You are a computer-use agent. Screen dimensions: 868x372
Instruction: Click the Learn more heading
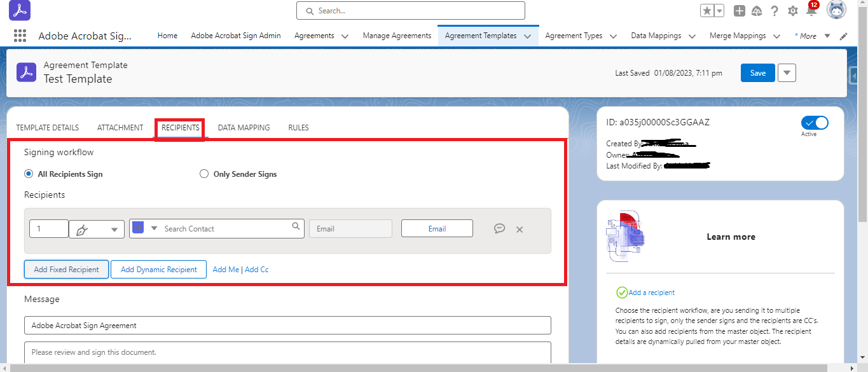coord(731,237)
